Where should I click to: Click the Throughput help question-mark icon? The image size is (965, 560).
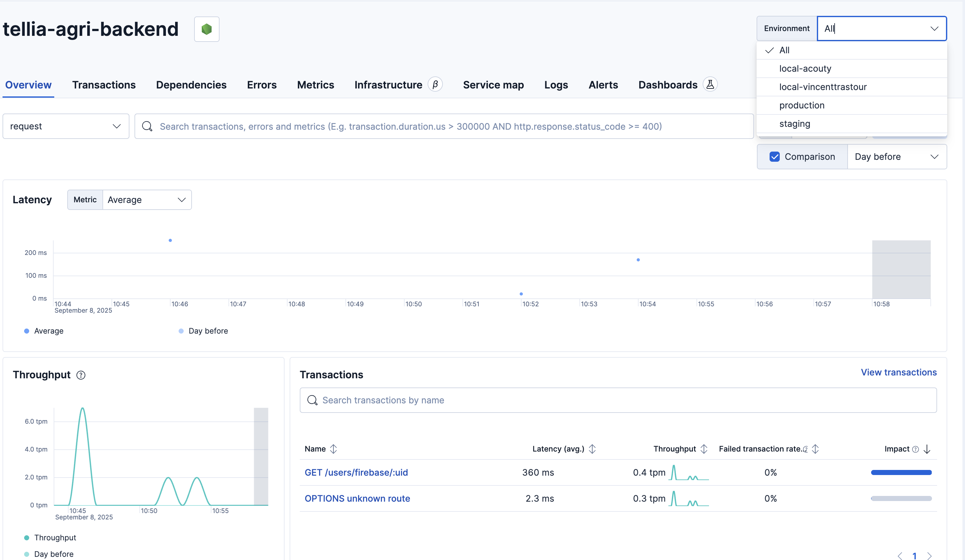pos(81,375)
